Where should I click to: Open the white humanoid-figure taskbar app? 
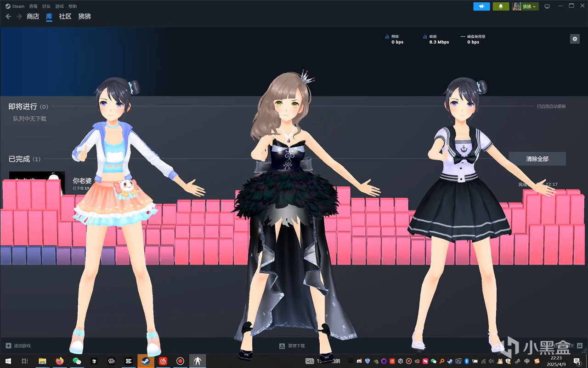pyautogui.click(x=198, y=361)
